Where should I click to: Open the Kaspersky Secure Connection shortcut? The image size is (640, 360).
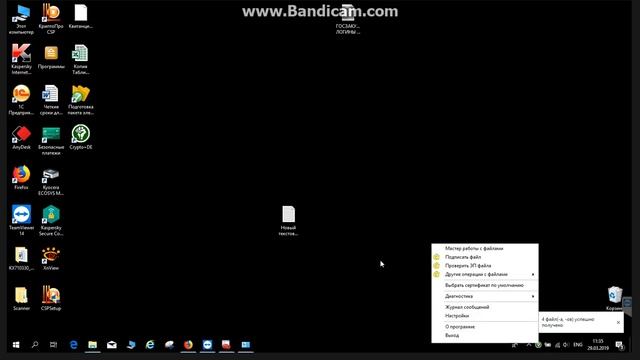[x=51, y=220]
